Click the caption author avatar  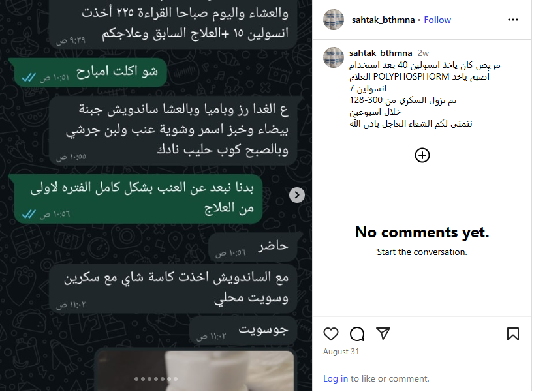(x=334, y=57)
